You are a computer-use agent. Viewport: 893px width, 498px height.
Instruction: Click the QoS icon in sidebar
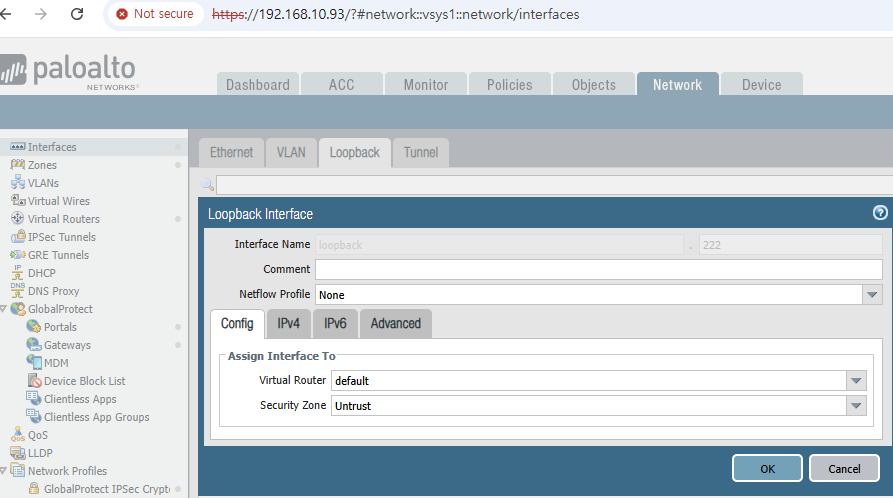tap(18, 435)
